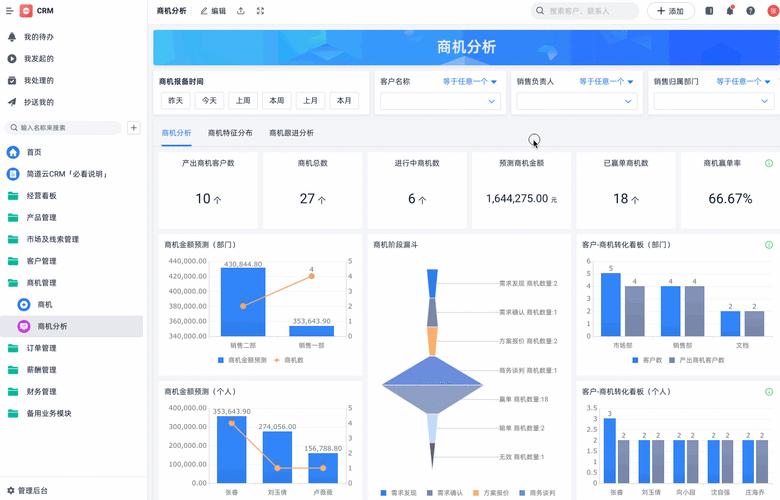Open 我的待办 bell icon
This screenshot has width=780, height=500.
(12, 37)
